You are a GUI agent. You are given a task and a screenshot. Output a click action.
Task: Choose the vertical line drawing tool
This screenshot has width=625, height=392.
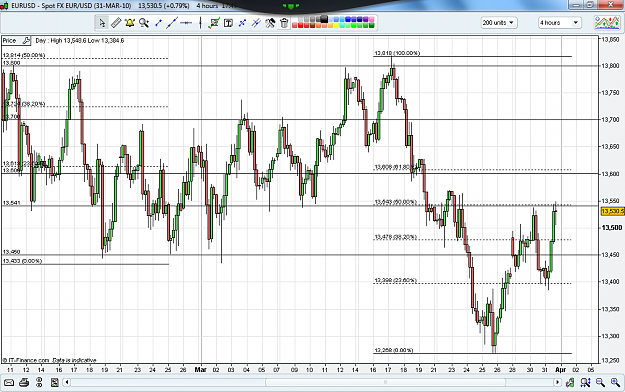click(x=200, y=23)
